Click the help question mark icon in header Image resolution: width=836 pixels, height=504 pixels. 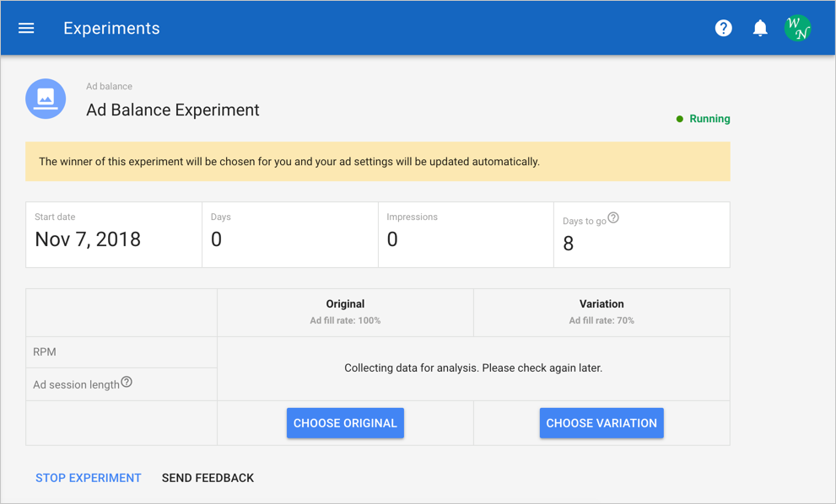coord(723,28)
